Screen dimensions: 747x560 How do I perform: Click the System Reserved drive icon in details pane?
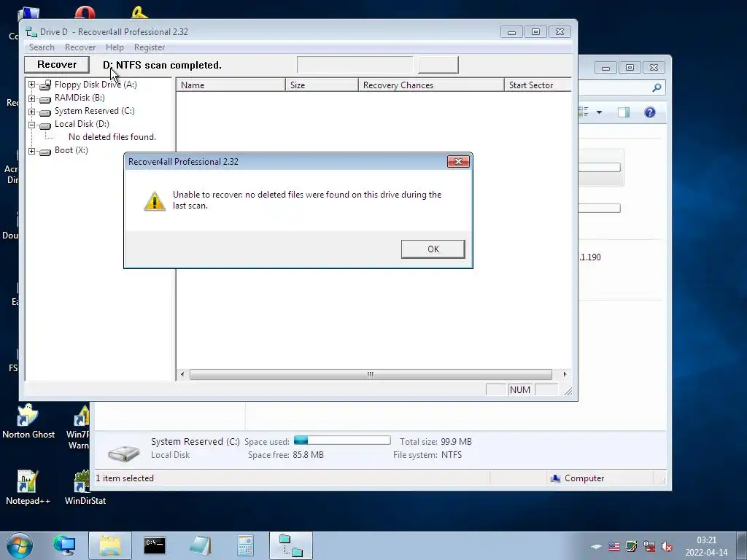pos(124,454)
